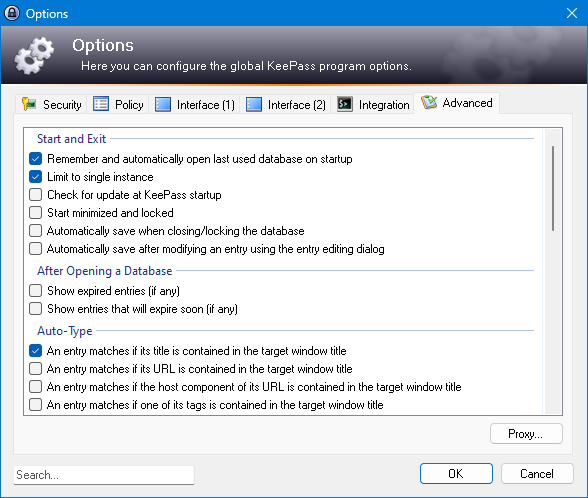Enable Automatically save when closing/locking the database

(x=36, y=231)
